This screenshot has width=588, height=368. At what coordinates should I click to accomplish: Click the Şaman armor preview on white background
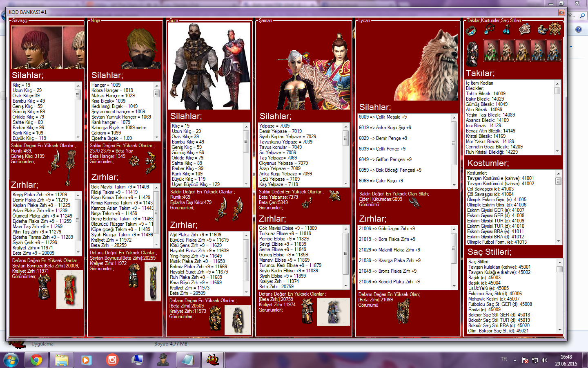[x=333, y=312]
